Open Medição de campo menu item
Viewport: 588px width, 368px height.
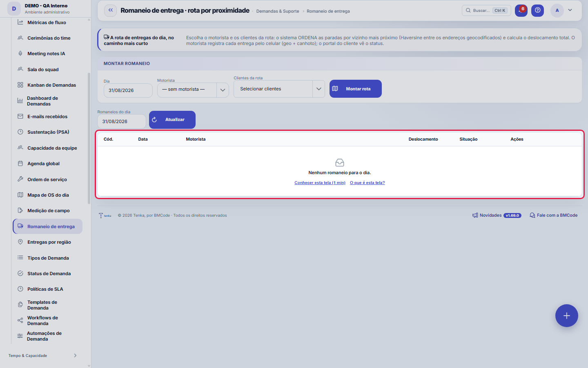pyautogui.click(x=47, y=211)
